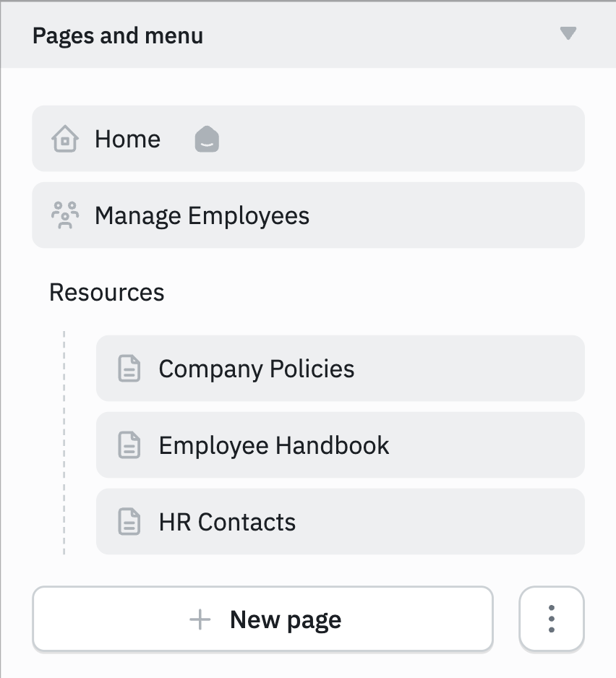
Task: Collapse the Pages and menu panel arrow
Action: click(568, 34)
